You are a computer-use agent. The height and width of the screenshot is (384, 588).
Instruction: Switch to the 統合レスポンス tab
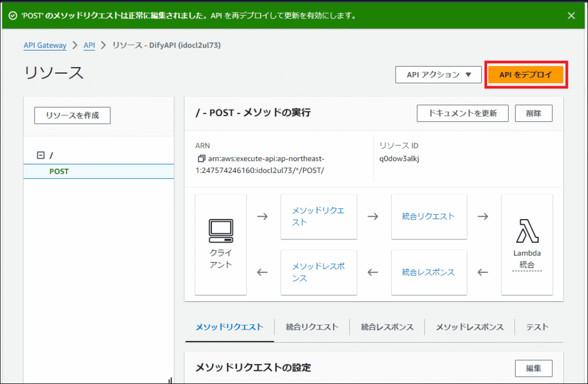click(x=387, y=327)
